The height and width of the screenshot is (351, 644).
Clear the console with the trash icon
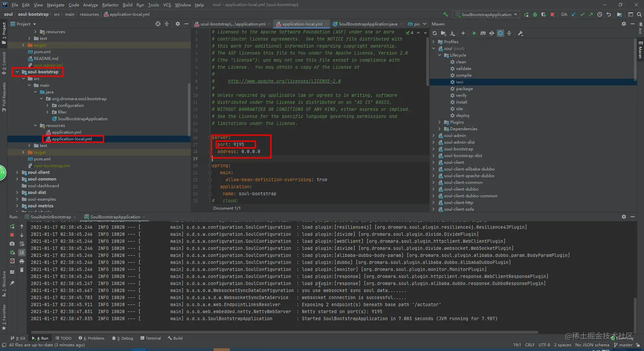(x=22, y=270)
